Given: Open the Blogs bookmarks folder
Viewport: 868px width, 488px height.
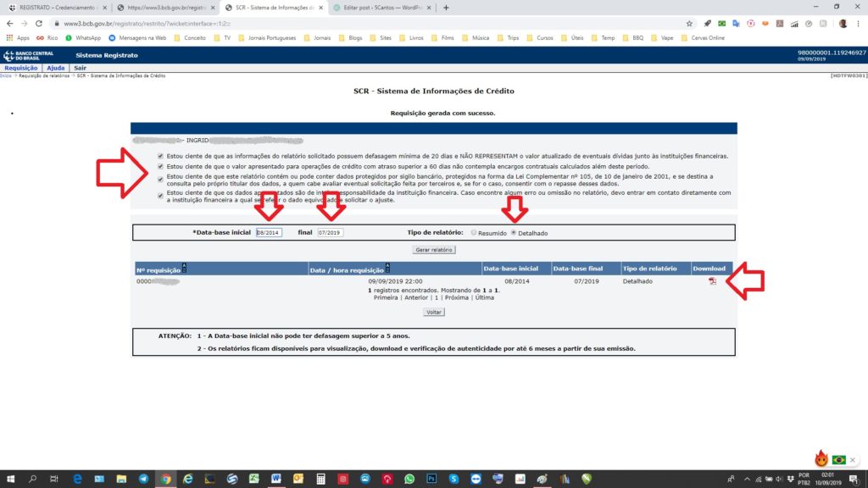Looking at the screenshot, I should click(x=350, y=38).
